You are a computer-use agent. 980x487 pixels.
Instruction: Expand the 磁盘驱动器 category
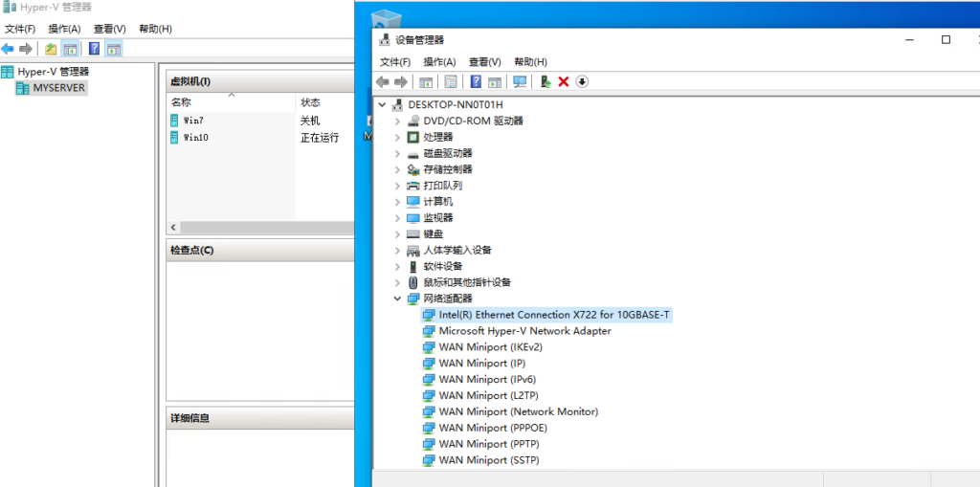(x=397, y=153)
